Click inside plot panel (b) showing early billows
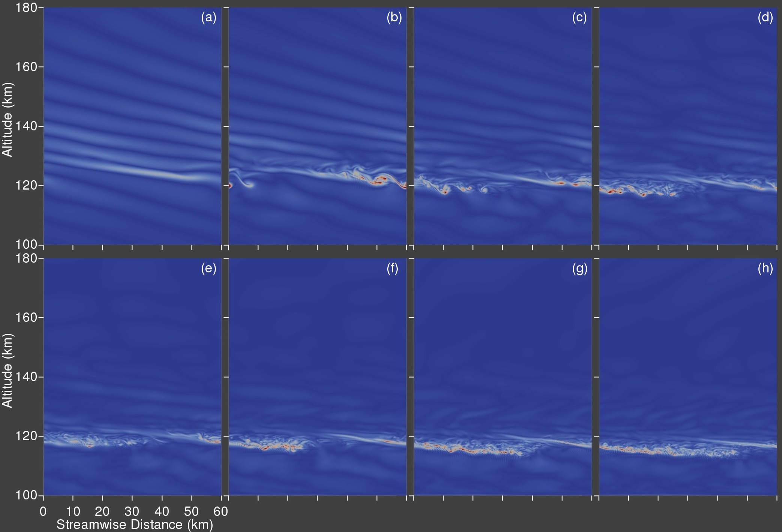This screenshot has width=782, height=532. tap(318, 126)
